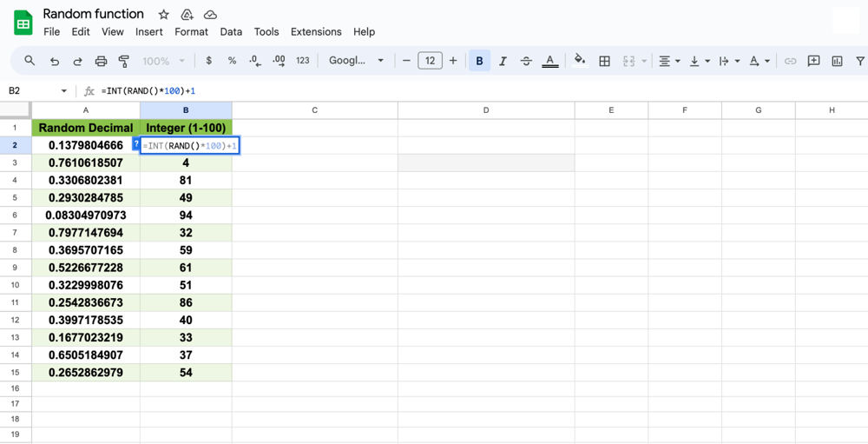Click the print icon

point(101,61)
